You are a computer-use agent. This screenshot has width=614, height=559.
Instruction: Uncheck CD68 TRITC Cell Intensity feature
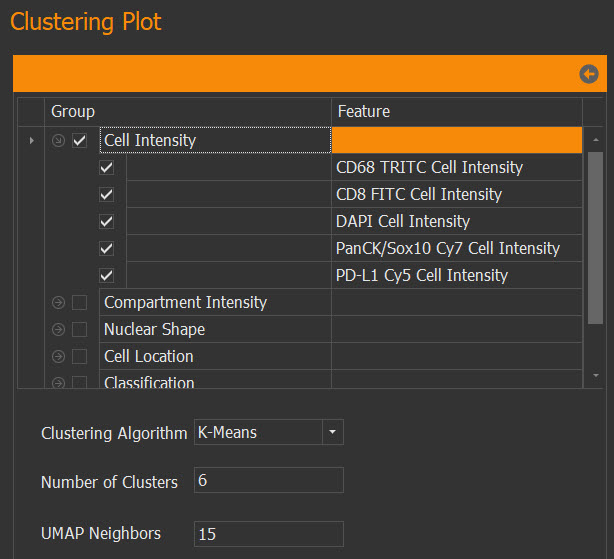[x=107, y=168]
